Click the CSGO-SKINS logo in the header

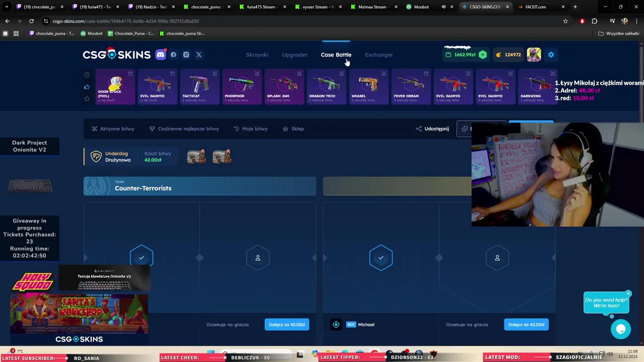tap(117, 54)
